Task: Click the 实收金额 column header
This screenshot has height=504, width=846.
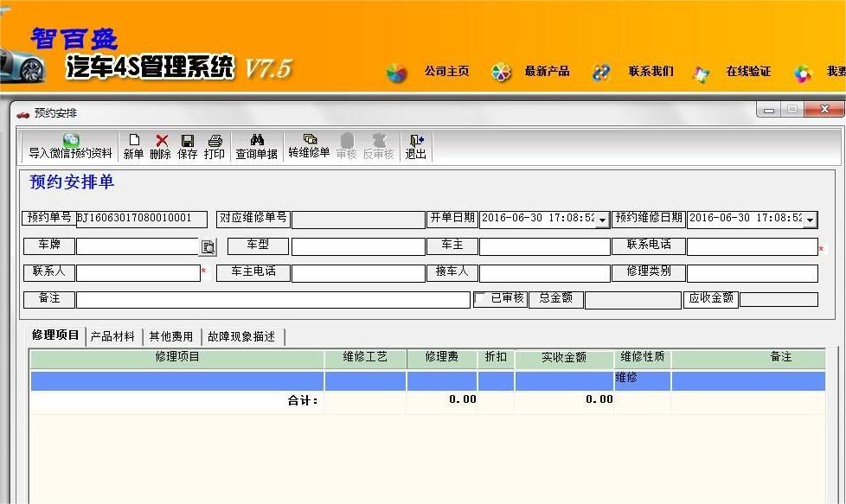Action: pos(564,359)
